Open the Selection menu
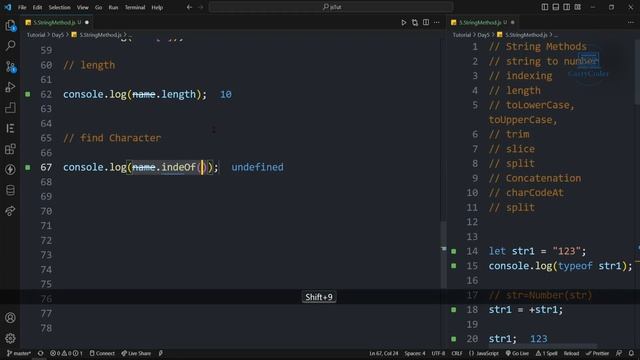 (59, 7)
